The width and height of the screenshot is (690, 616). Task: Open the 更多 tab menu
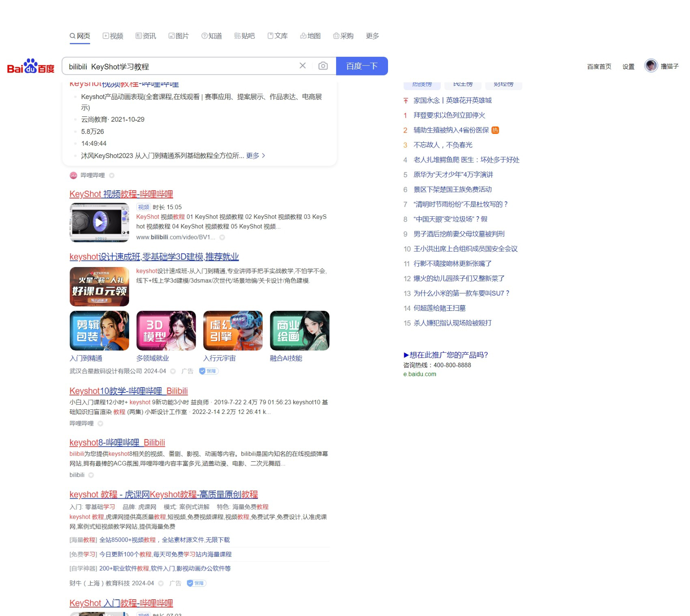(372, 36)
